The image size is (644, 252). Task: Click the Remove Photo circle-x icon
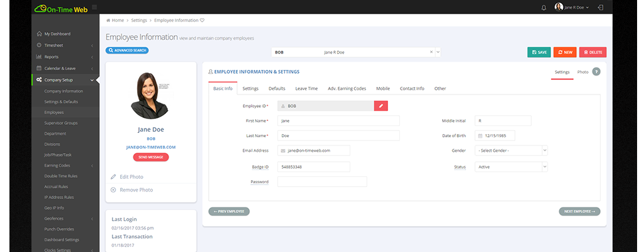click(x=113, y=190)
